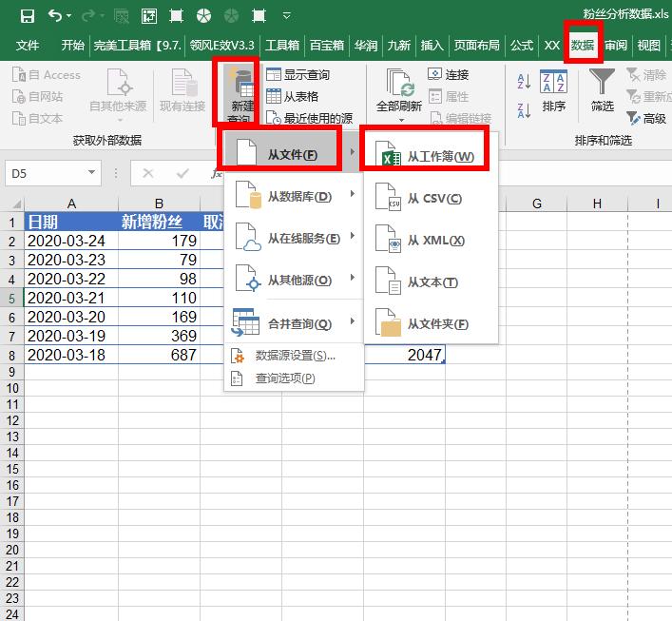Screen dimensions: 672x621
Task: Choose 从工作簿(W) in the submenu
Action: coord(431,156)
